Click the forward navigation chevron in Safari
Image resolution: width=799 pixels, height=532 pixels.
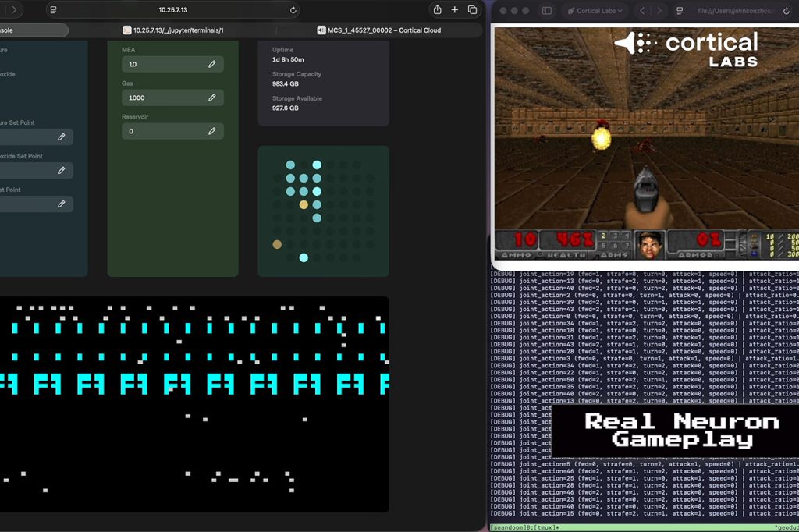tap(659, 11)
